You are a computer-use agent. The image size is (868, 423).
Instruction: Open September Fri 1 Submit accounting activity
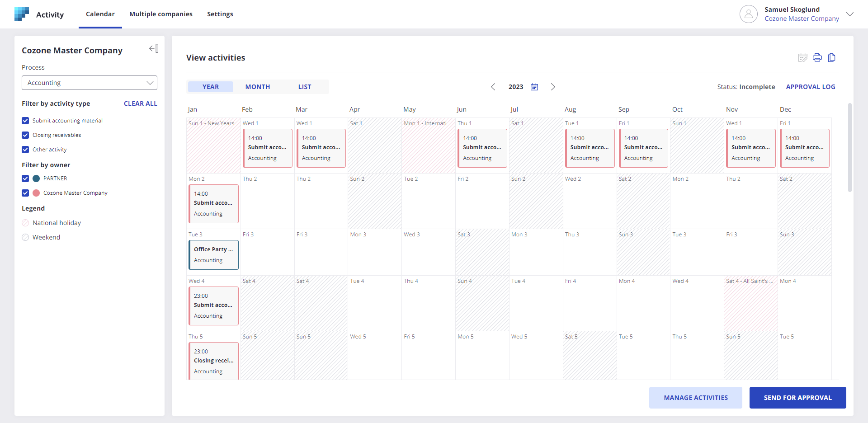643,148
